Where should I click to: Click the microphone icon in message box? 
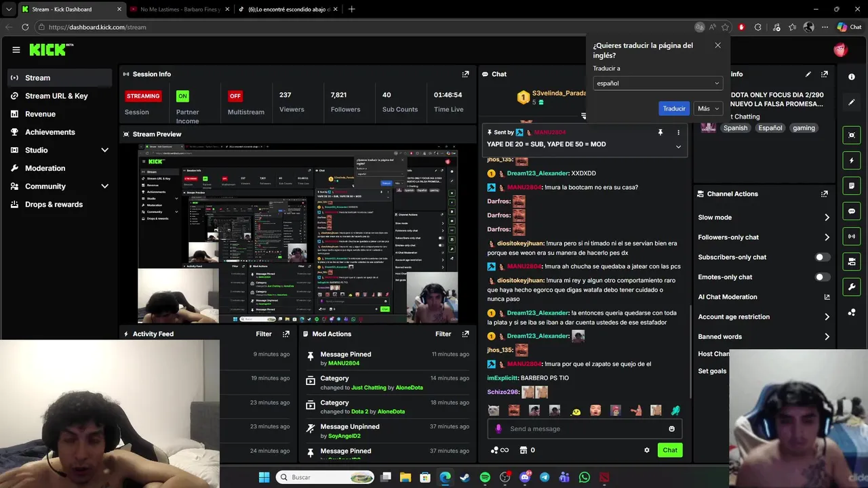point(498,429)
